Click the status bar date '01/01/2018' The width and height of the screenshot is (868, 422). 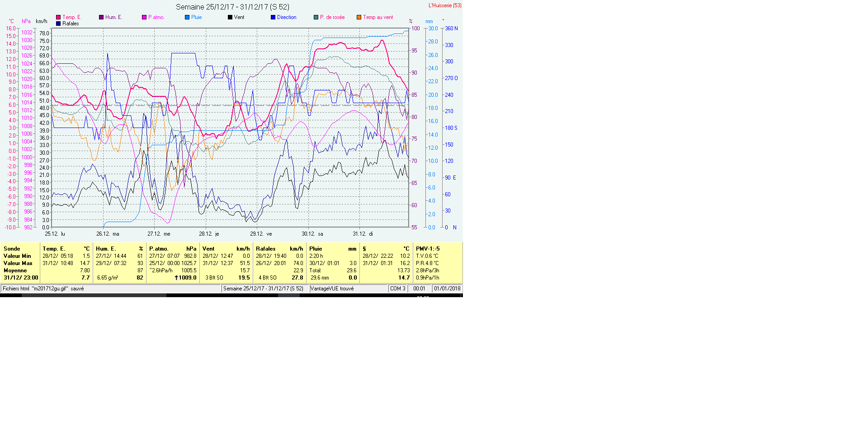tap(447, 289)
